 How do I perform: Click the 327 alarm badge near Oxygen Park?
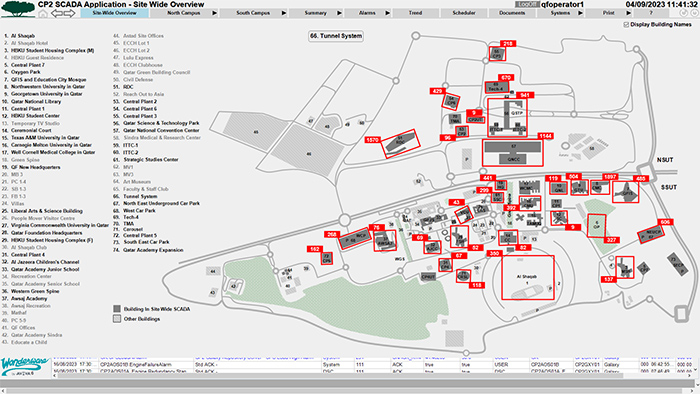pos(611,240)
